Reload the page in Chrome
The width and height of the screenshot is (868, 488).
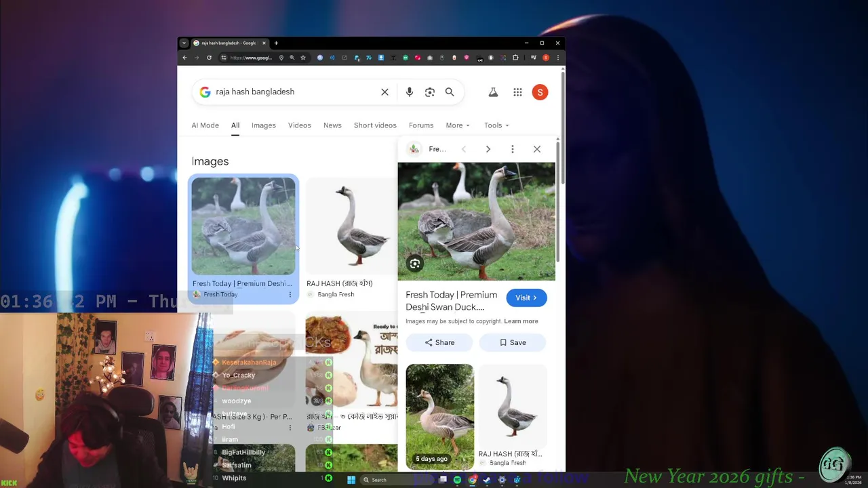(x=209, y=58)
